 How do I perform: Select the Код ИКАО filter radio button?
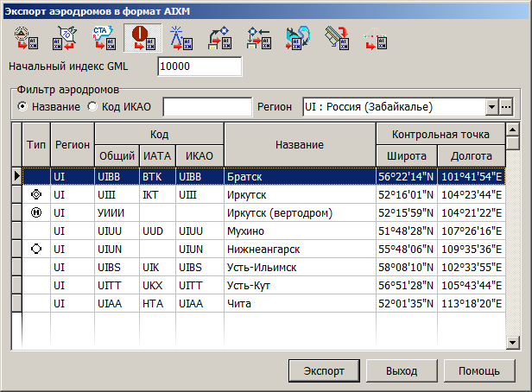pos(92,106)
